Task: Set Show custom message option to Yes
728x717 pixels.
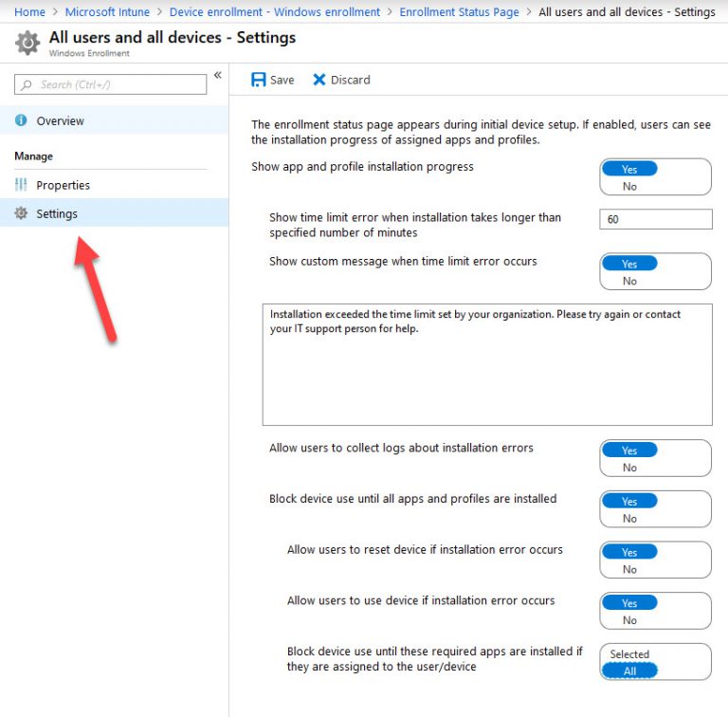Action: [629, 264]
